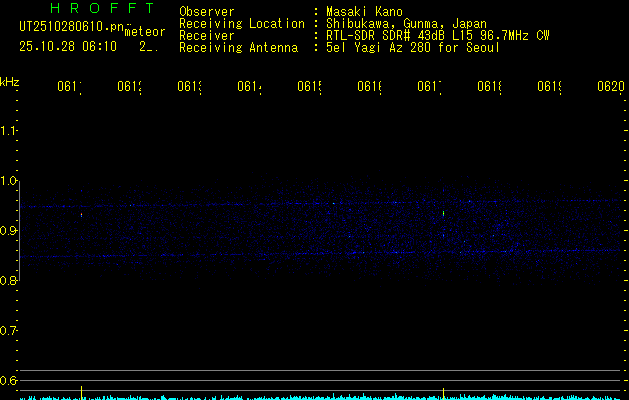The width and height of the screenshot is (629, 400).
Task: Click the 1.1 kHz frequency axis label
Action: point(9,131)
